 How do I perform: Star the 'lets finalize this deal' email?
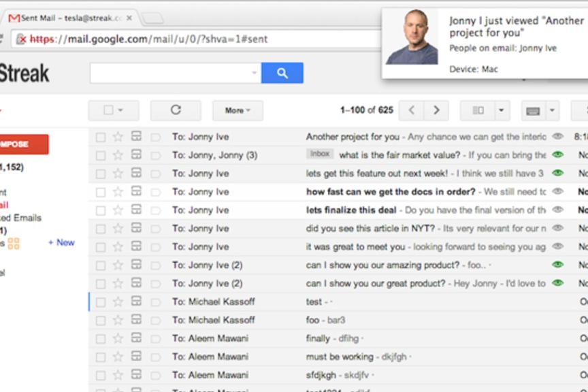tap(118, 210)
